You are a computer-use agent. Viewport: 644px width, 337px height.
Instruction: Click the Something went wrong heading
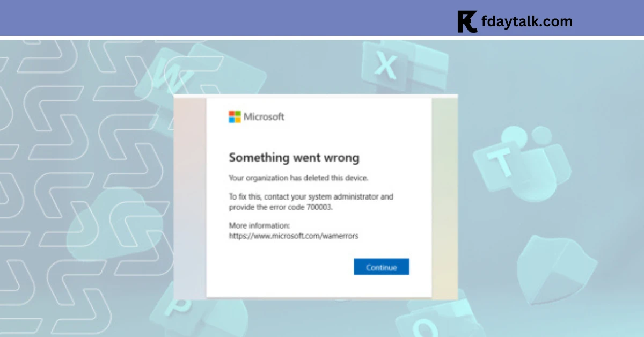pyautogui.click(x=294, y=158)
